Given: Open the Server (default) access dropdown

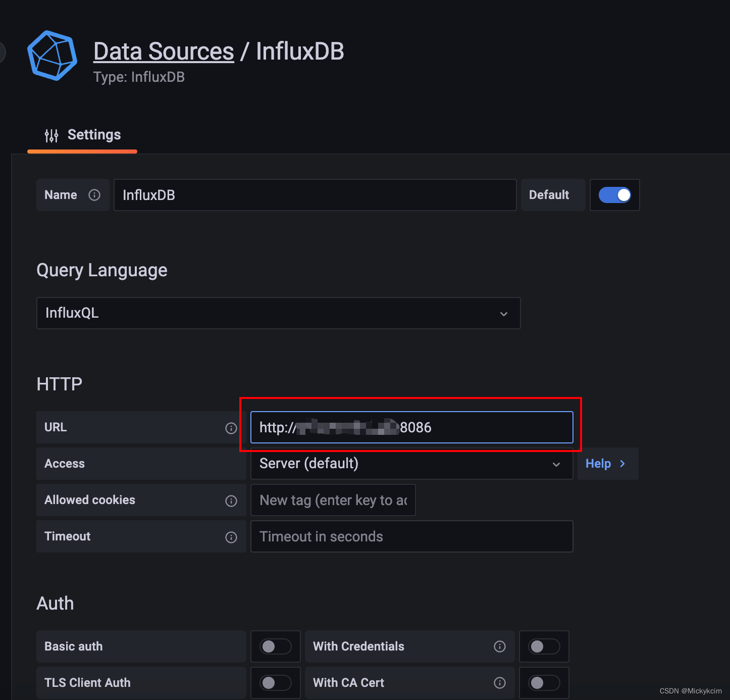Looking at the screenshot, I should click(x=411, y=464).
